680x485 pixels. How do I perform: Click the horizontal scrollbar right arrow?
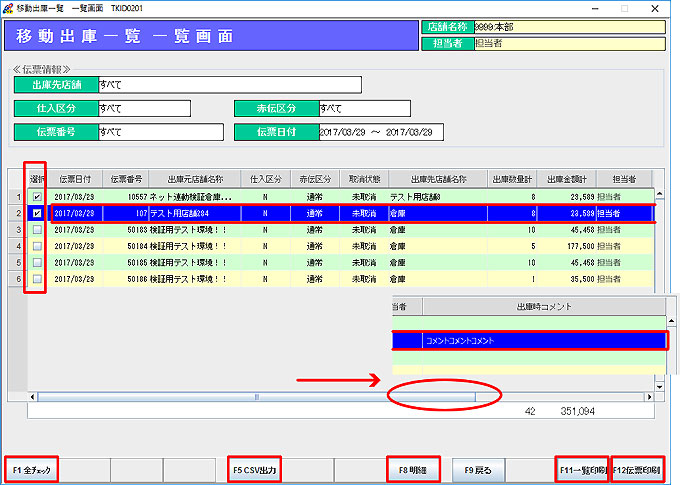pos(648,397)
